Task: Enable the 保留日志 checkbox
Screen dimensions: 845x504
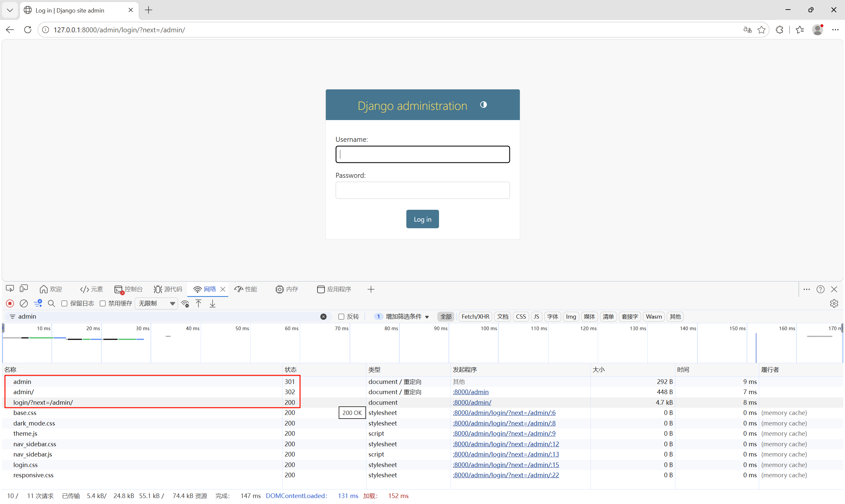Action: (64, 304)
